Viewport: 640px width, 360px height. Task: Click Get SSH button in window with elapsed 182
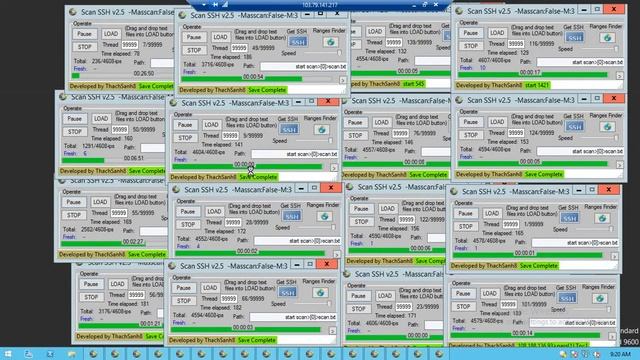coord(288,292)
